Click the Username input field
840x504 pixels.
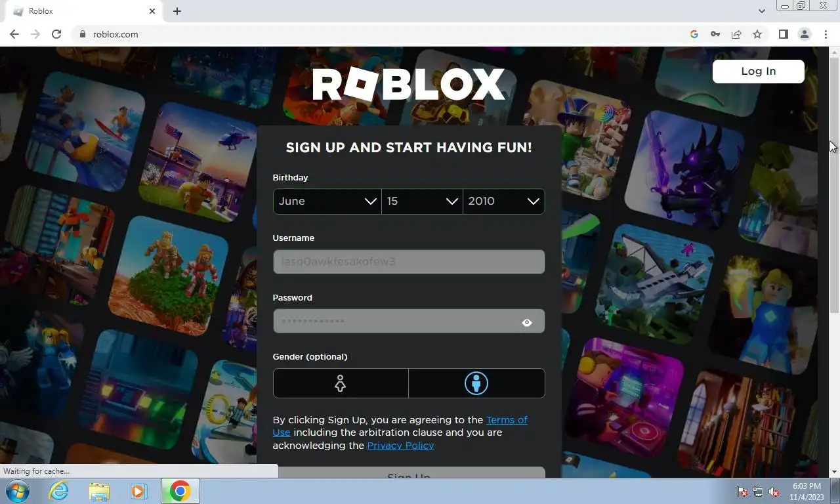(408, 262)
